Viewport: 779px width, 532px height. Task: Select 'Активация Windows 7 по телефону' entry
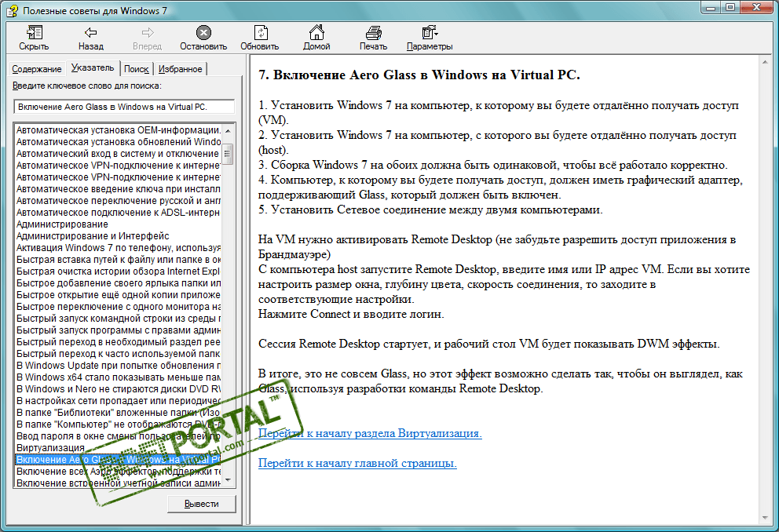pyautogui.click(x=119, y=248)
